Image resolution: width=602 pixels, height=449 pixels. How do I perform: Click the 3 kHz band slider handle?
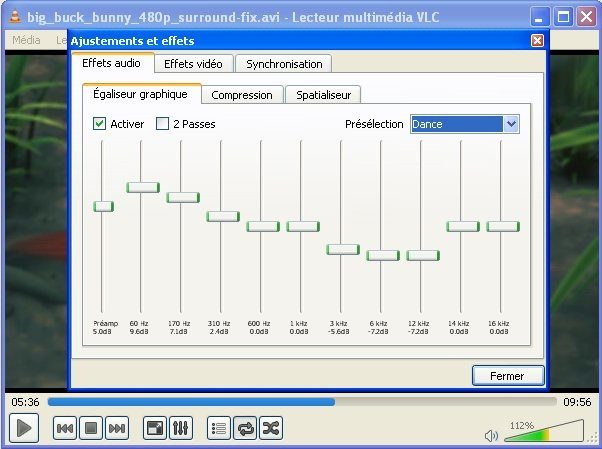[x=343, y=249]
